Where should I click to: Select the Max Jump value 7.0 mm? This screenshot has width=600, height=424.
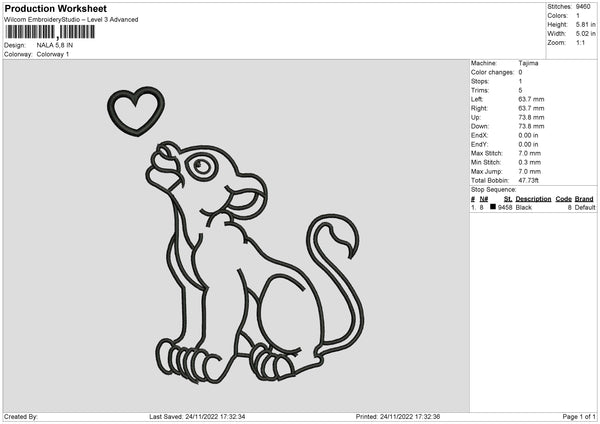tap(530, 171)
